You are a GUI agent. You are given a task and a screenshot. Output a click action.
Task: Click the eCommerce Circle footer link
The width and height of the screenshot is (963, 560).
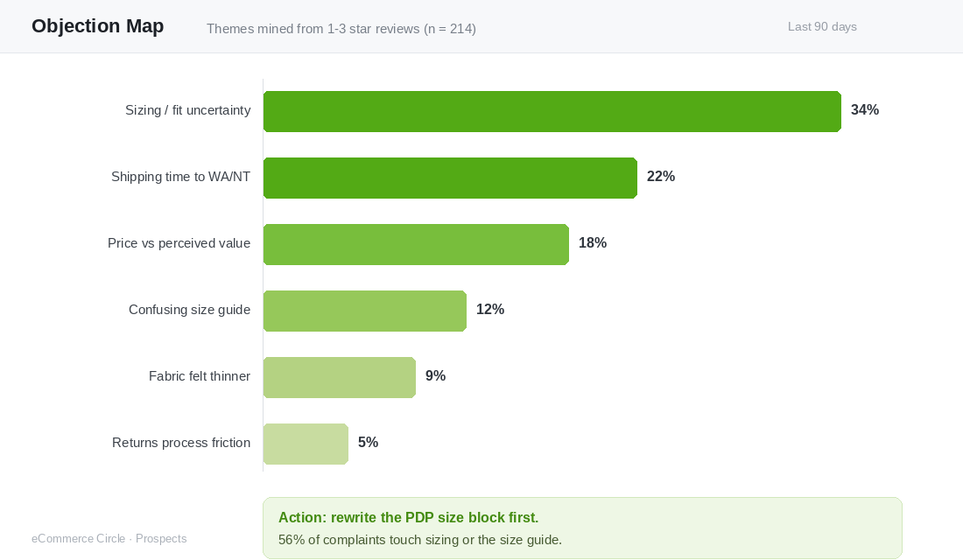point(79,538)
